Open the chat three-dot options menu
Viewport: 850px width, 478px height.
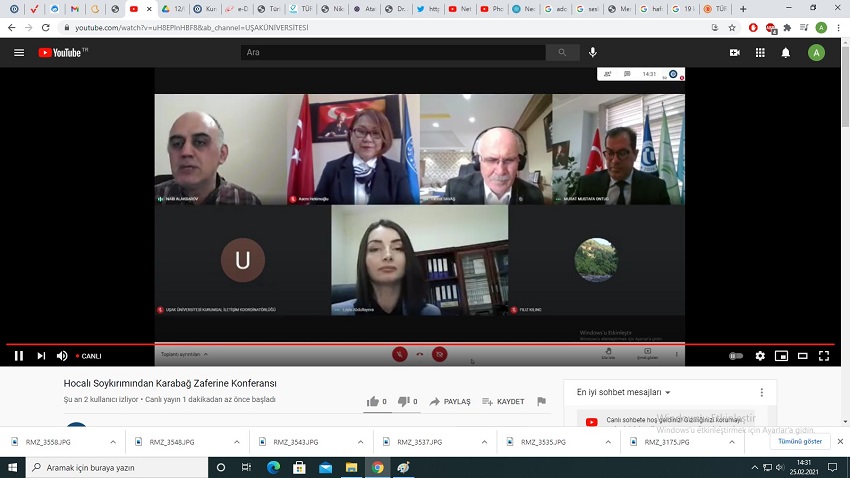click(761, 392)
